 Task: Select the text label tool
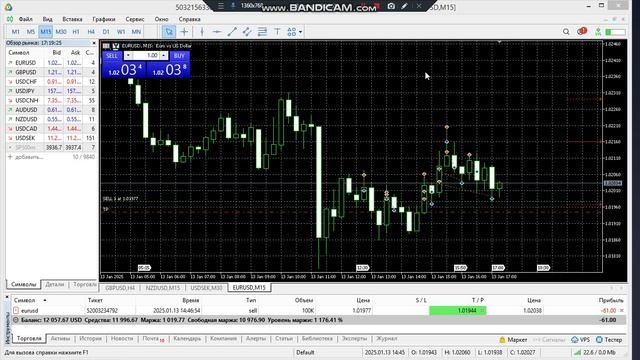[x=277, y=31]
